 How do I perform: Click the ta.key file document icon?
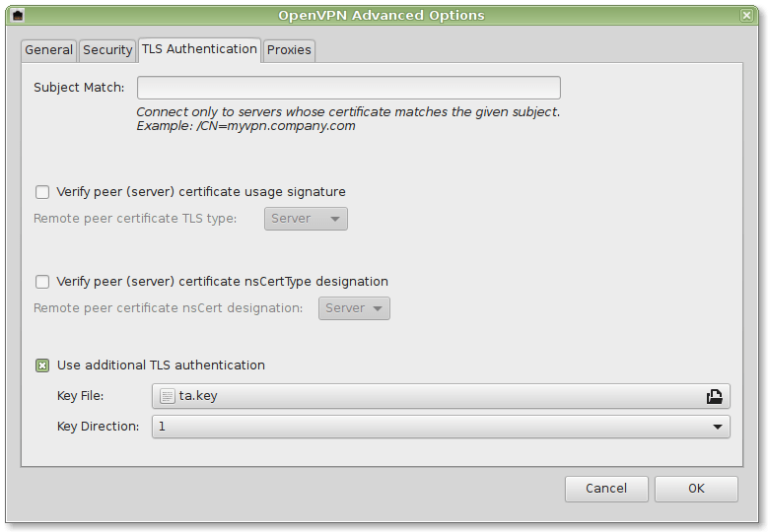(x=168, y=396)
